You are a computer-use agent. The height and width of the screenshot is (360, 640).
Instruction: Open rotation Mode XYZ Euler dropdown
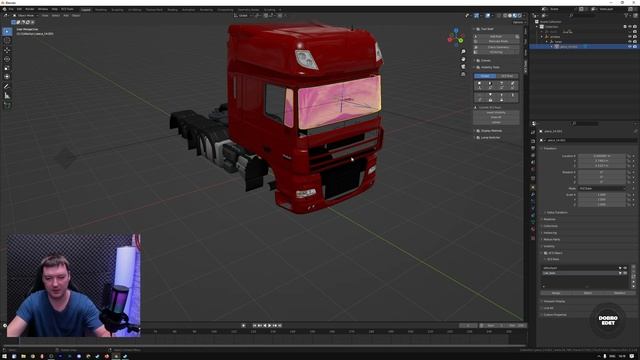602,189
